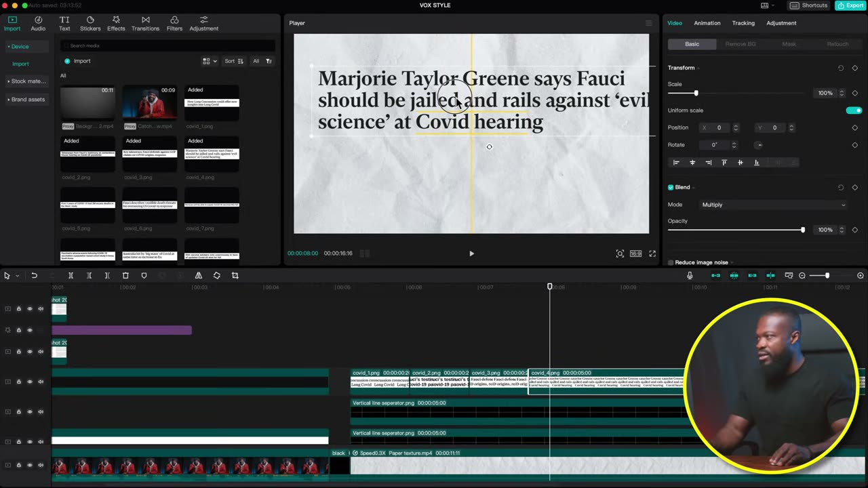This screenshot has width=868, height=488.
Task: Open the Text panel
Action: point(64,24)
